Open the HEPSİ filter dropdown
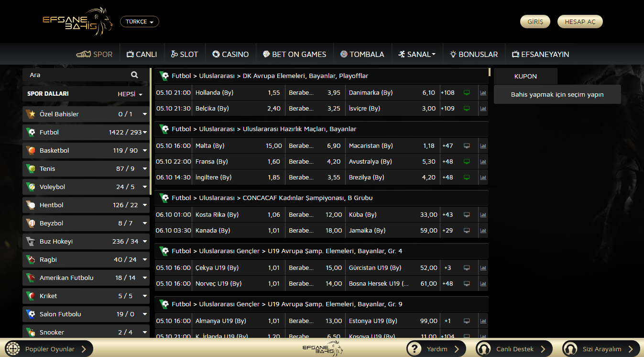This screenshot has width=644, height=357. 130,94
